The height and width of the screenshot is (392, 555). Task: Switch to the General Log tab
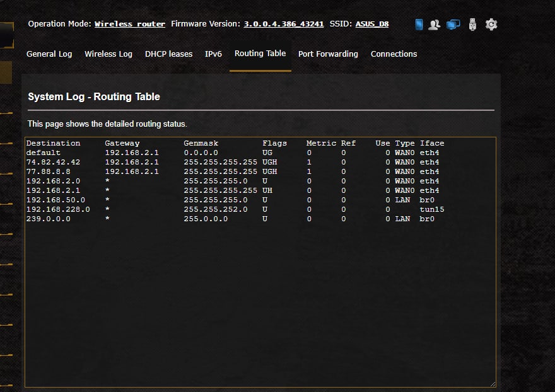point(49,54)
